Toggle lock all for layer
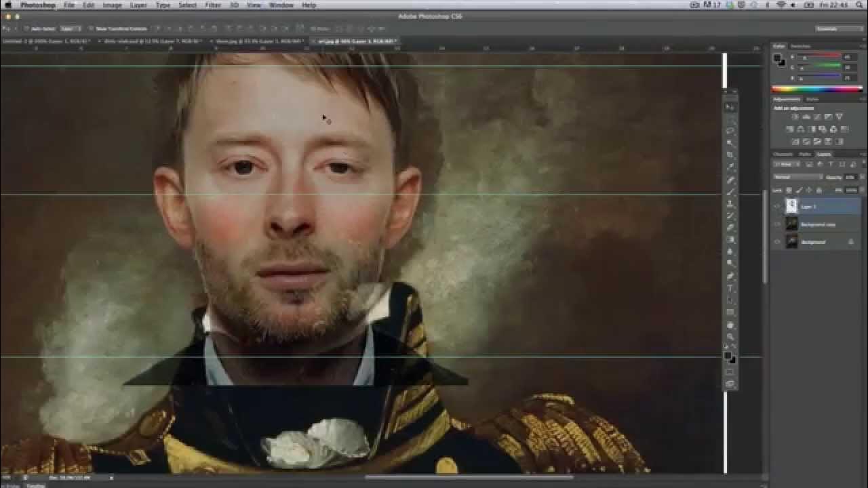The height and width of the screenshot is (488, 868). tap(819, 190)
